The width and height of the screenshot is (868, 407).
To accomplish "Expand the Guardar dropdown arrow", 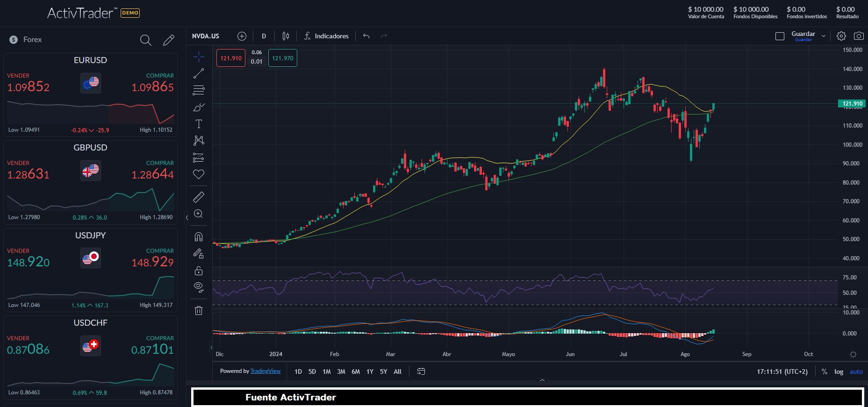I will click(824, 36).
